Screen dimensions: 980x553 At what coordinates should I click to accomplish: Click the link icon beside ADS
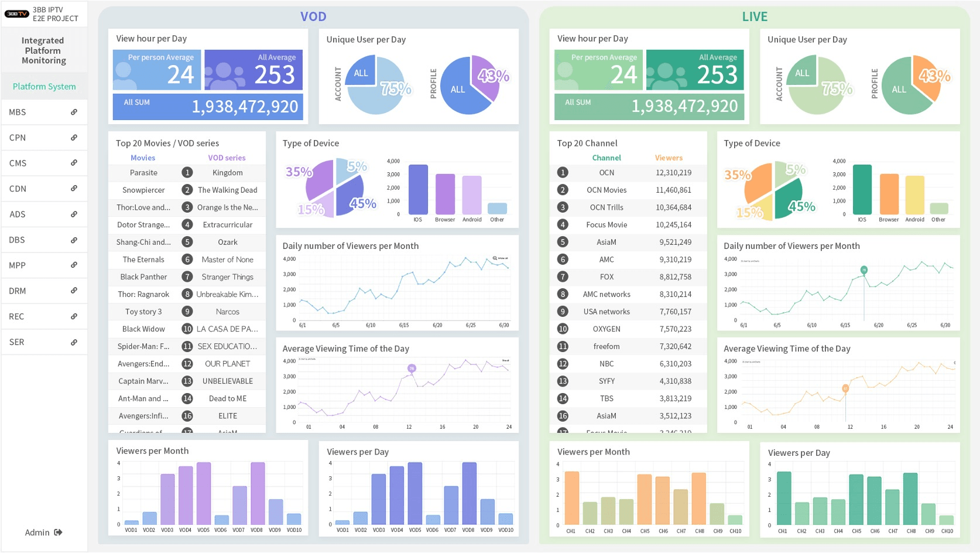click(x=74, y=214)
